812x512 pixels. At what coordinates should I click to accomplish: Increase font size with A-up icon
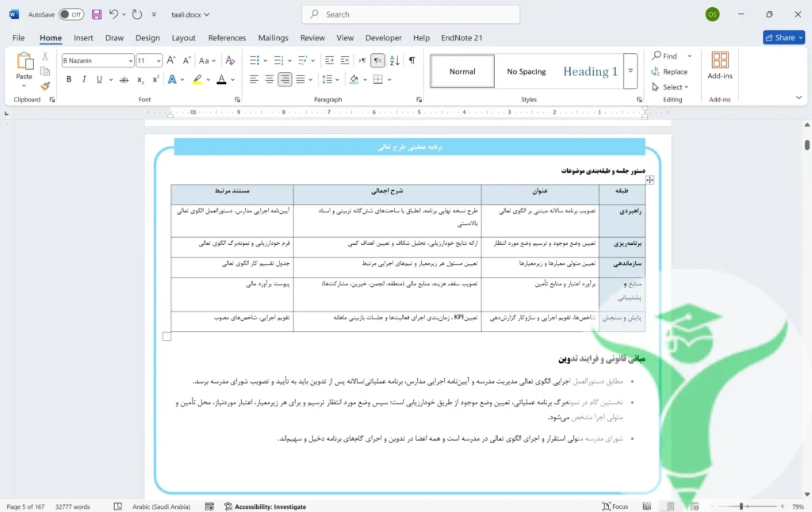click(x=171, y=60)
